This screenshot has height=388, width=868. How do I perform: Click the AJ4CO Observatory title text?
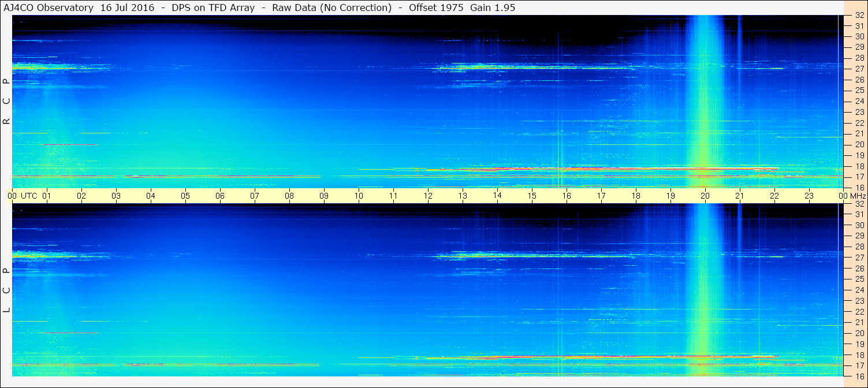[48, 8]
